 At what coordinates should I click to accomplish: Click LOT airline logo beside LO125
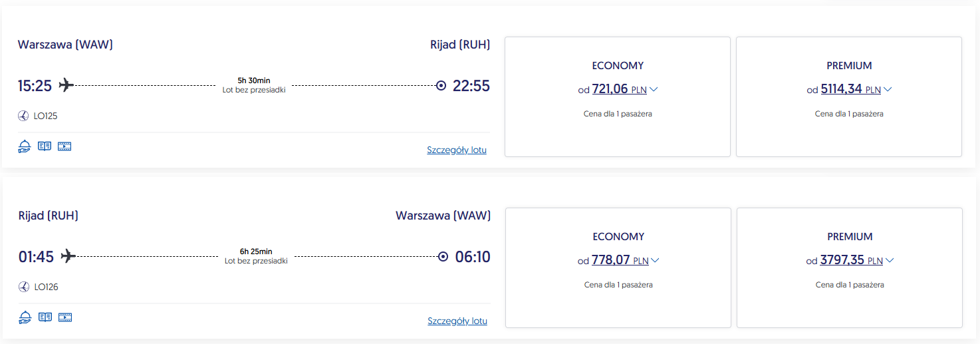tap(24, 116)
